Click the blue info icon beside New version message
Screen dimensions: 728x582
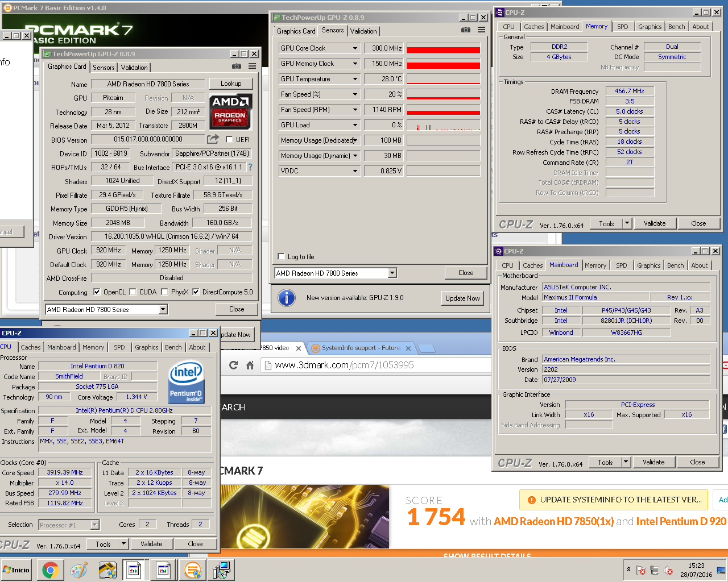point(287,298)
